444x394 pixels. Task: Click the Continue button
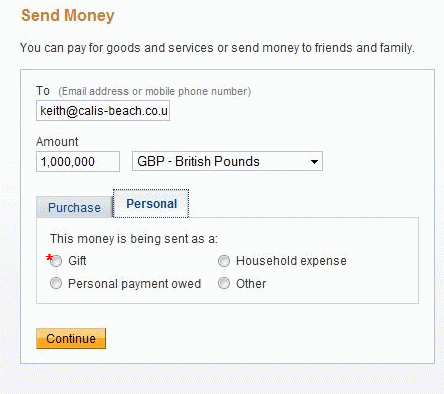click(x=71, y=338)
